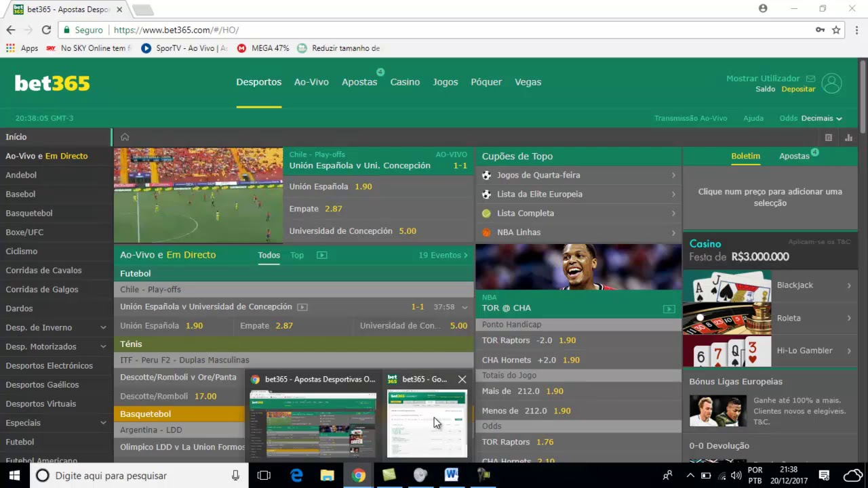This screenshot has height=488, width=868.
Task: View all 19 Eventos link
Action: click(443, 256)
